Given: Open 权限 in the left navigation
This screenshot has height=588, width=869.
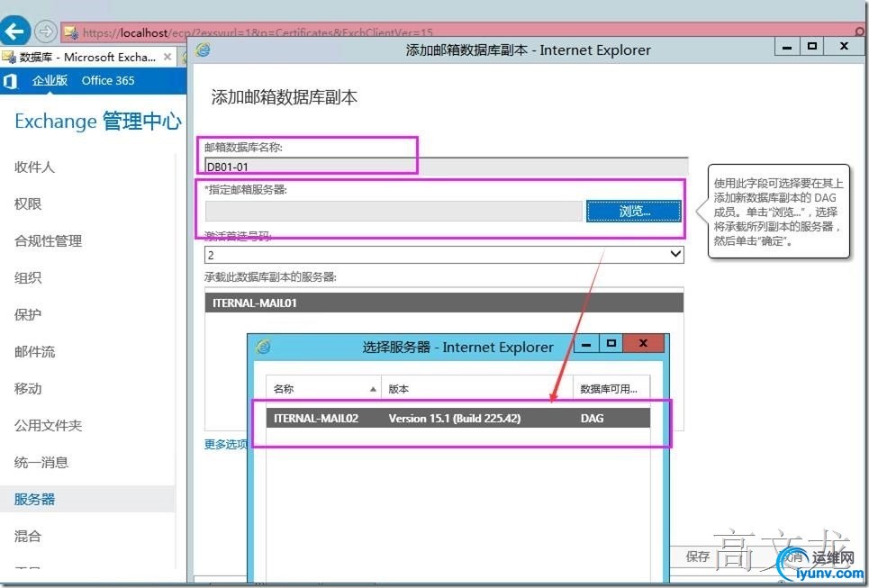Looking at the screenshot, I should tap(28, 204).
